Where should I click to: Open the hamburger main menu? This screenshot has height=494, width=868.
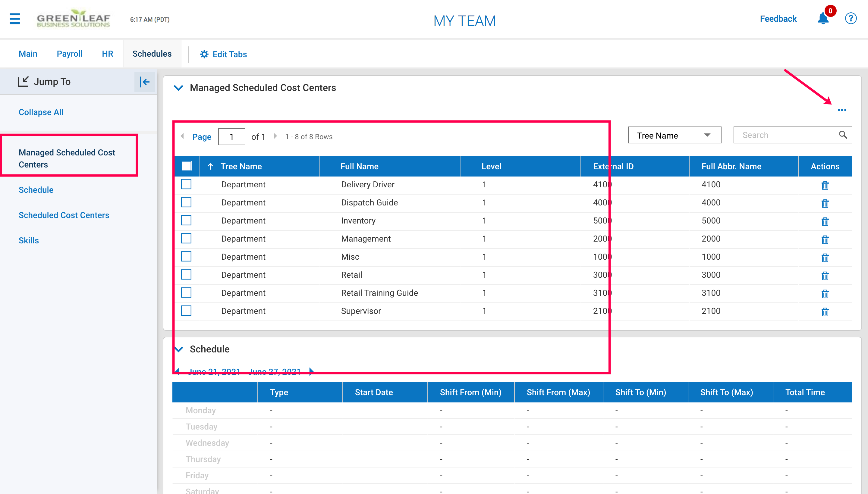pos(14,19)
